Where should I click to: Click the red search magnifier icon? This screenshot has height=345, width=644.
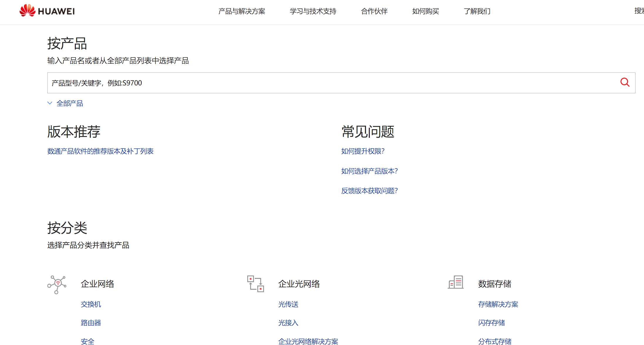tap(625, 82)
